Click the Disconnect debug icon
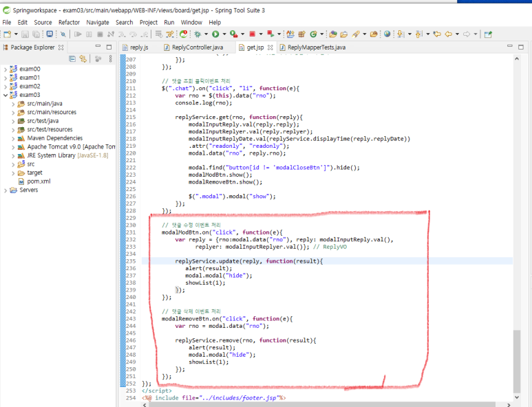 click(x=111, y=34)
